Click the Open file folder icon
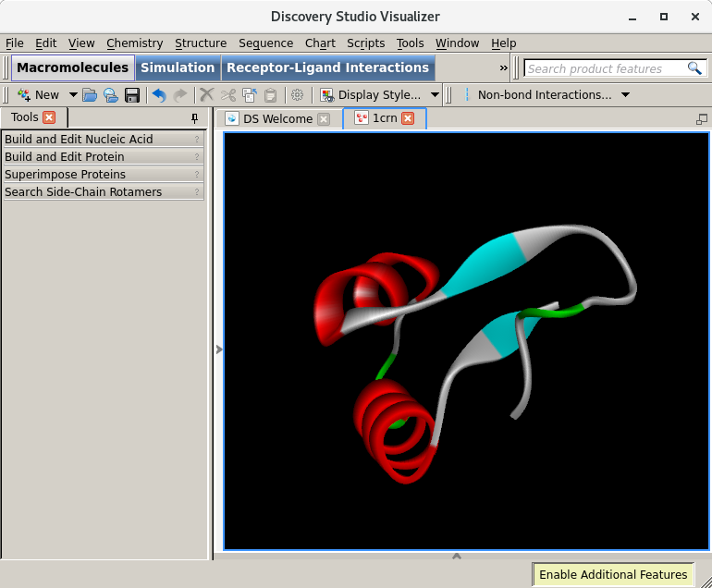Screen dimensions: 712x588 90,94
